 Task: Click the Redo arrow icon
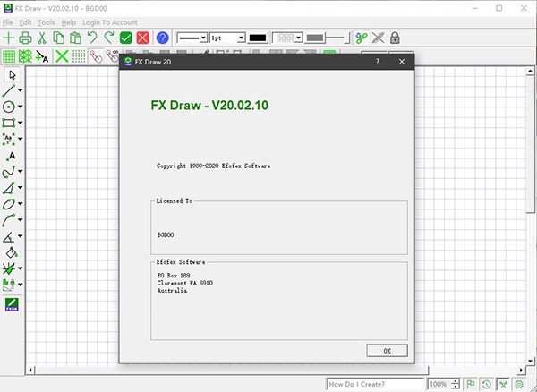109,38
